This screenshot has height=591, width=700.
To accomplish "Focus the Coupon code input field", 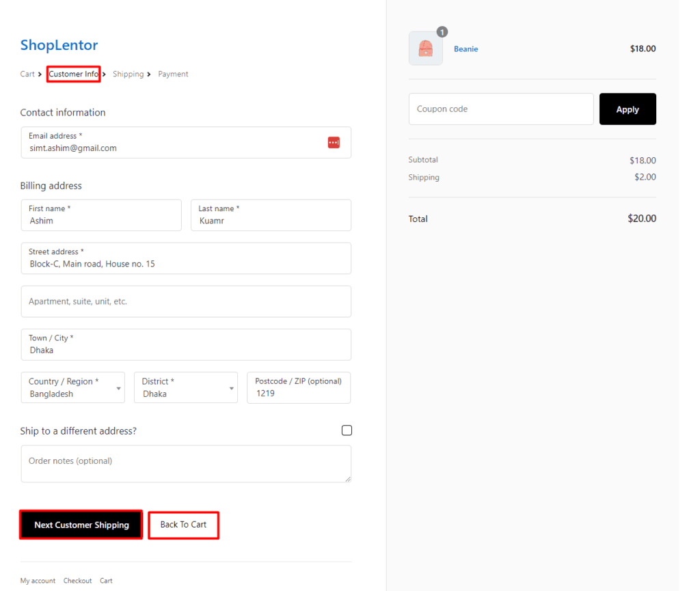I will (x=500, y=109).
